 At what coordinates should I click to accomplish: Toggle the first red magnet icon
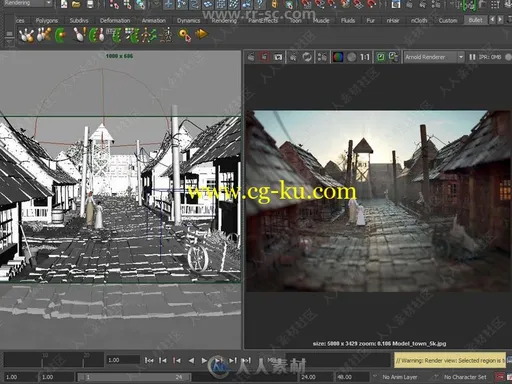click(x=306, y=4)
